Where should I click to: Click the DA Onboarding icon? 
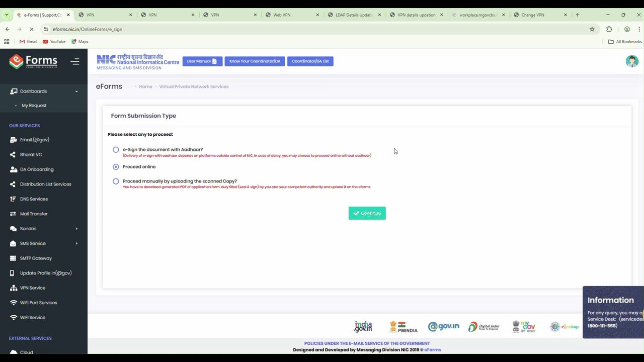[13, 169]
